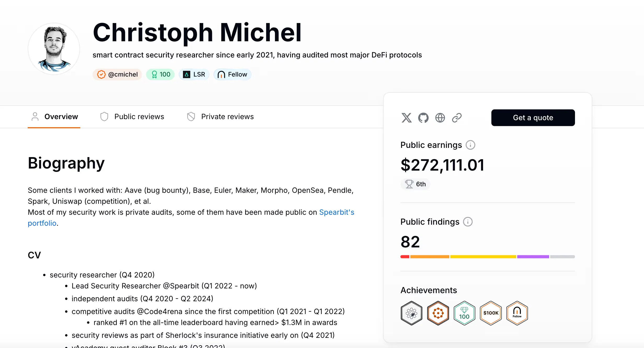Click the orange segment of findings bar
Screen dimensions: 644x348
click(x=430, y=257)
